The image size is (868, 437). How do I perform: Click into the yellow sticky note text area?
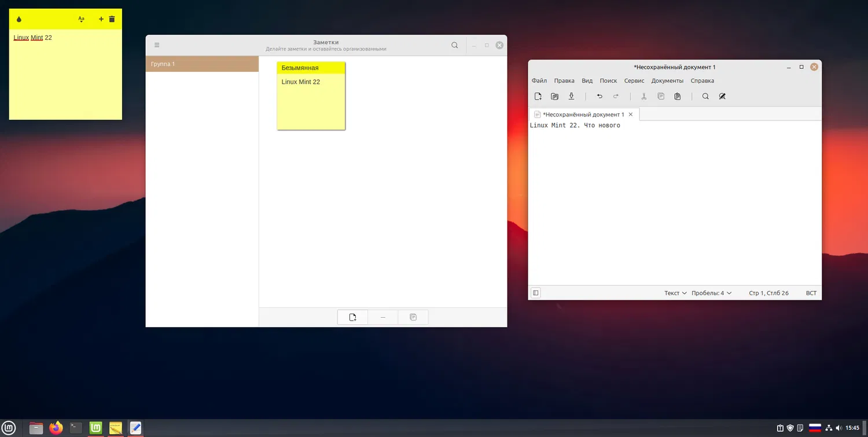[65, 75]
